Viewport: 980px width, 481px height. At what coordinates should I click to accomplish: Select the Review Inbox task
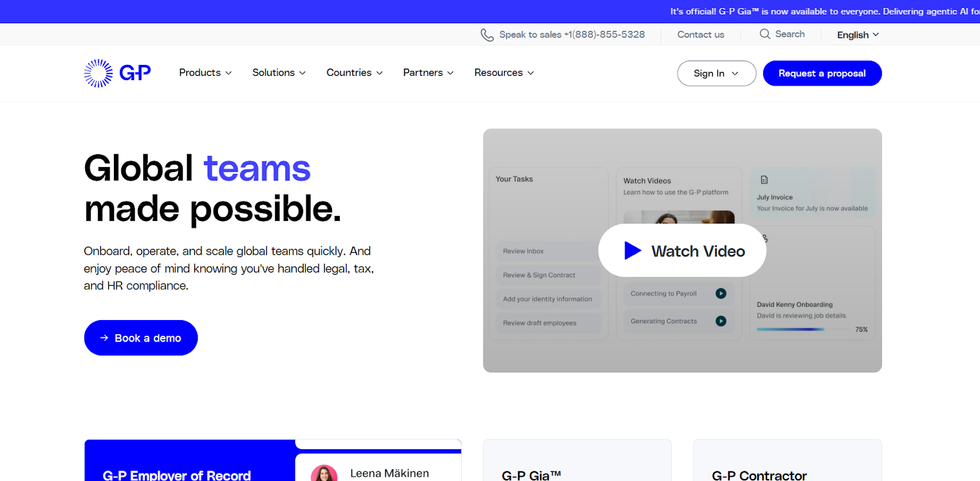tap(548, 251)
